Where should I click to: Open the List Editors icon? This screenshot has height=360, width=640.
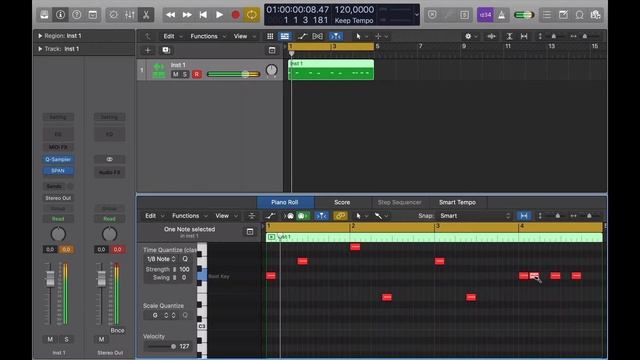click(547, 15)
